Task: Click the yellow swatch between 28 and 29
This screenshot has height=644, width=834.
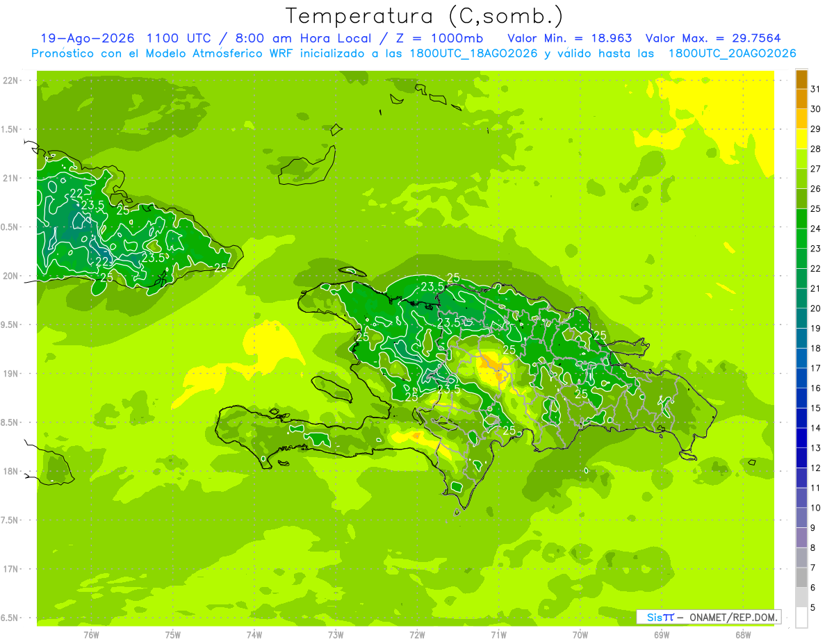Action: coord(801,138)
